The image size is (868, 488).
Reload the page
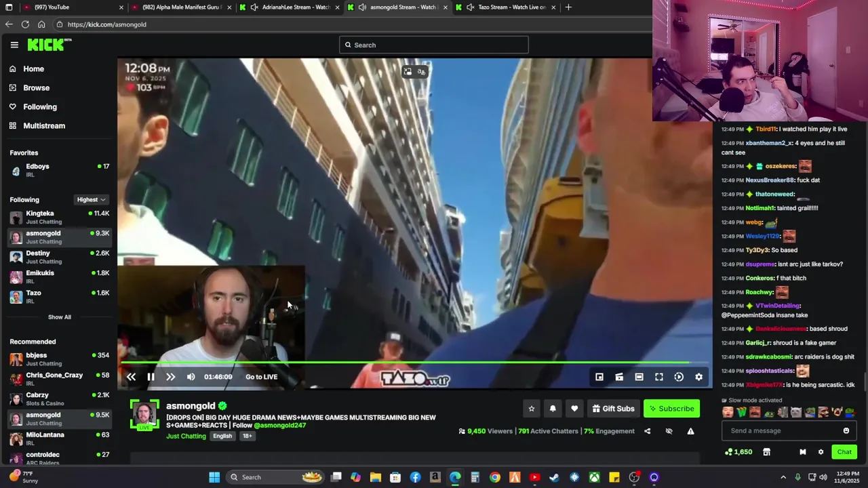[x=25, y=24]
